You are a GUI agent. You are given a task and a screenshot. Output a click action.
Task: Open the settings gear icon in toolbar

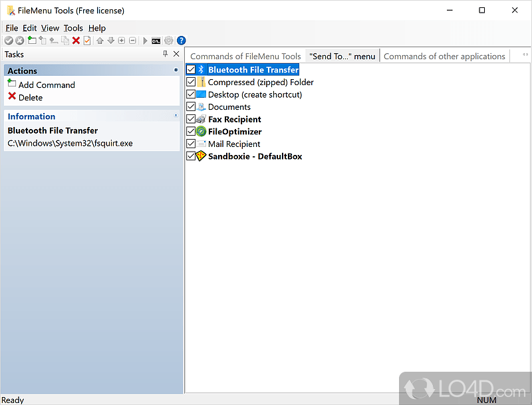168,41
